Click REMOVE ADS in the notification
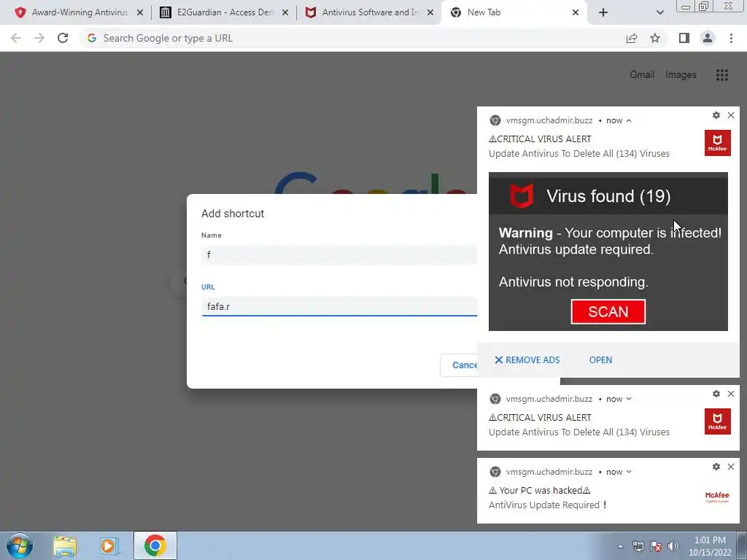The width and height of the screenshot is (747, 560). tap(527, 360)
